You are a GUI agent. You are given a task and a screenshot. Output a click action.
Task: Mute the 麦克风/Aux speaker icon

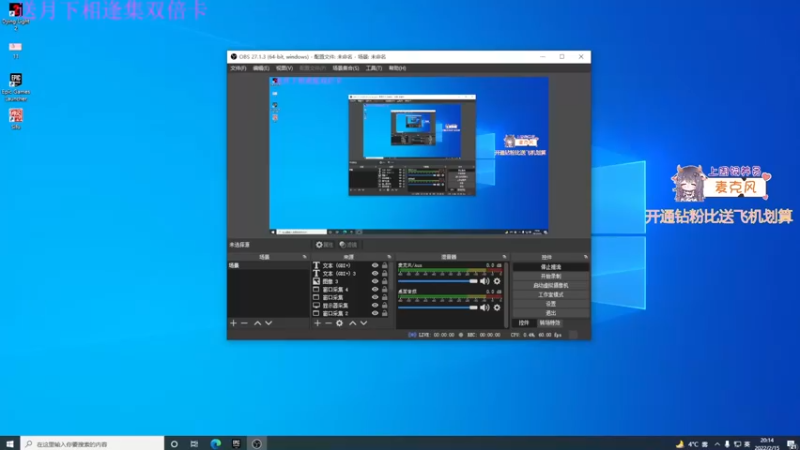click(x=485, y=281)
